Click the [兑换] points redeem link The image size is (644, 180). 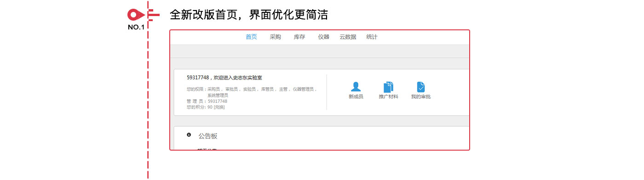pyautogui.click(x=219, y=107)
